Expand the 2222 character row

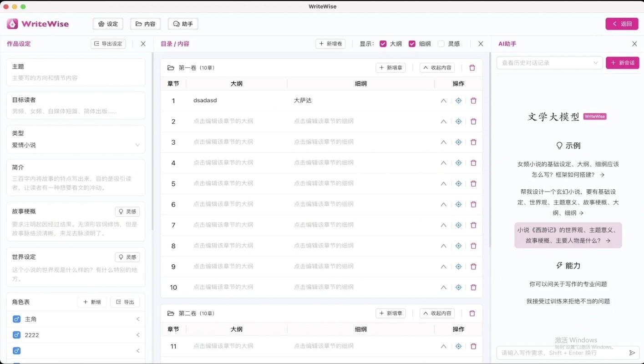tap(138, 335)
